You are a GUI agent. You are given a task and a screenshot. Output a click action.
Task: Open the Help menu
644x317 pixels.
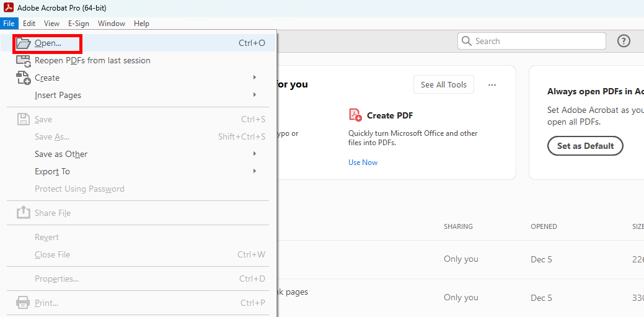[x=141, y=24]
